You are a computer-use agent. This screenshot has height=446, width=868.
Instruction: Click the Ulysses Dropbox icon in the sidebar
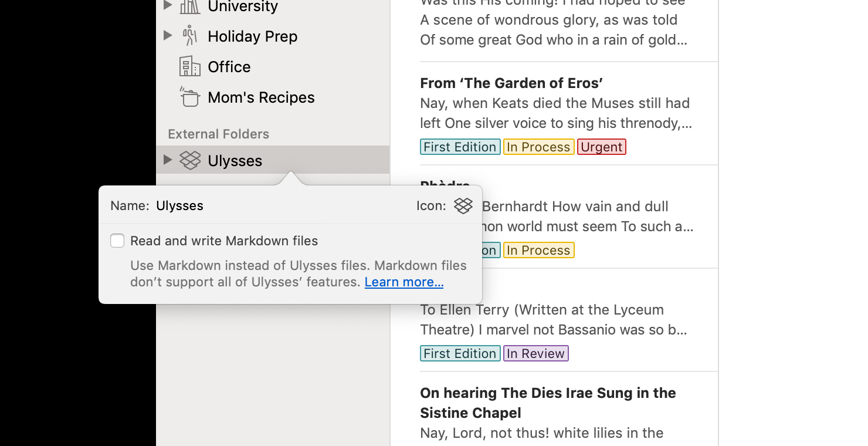pos(190,160)
